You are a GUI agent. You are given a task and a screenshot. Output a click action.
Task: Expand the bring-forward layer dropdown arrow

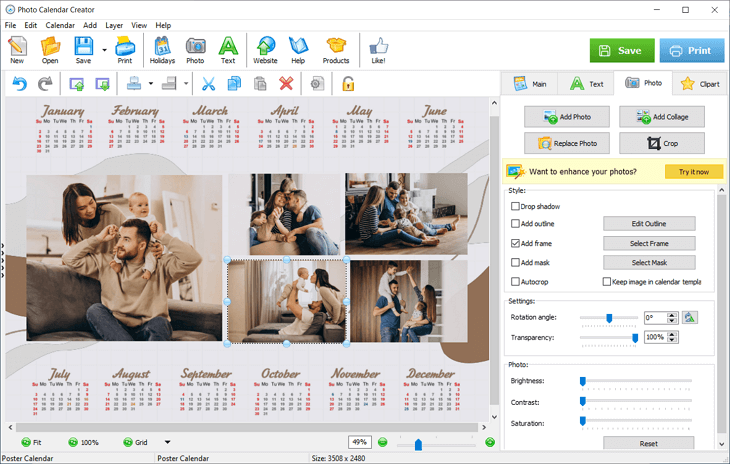pyautogui.click(x=149, y=84)
